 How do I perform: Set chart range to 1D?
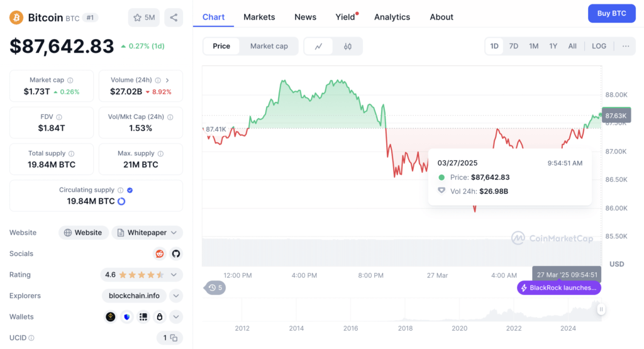click(x=494, y=46)
